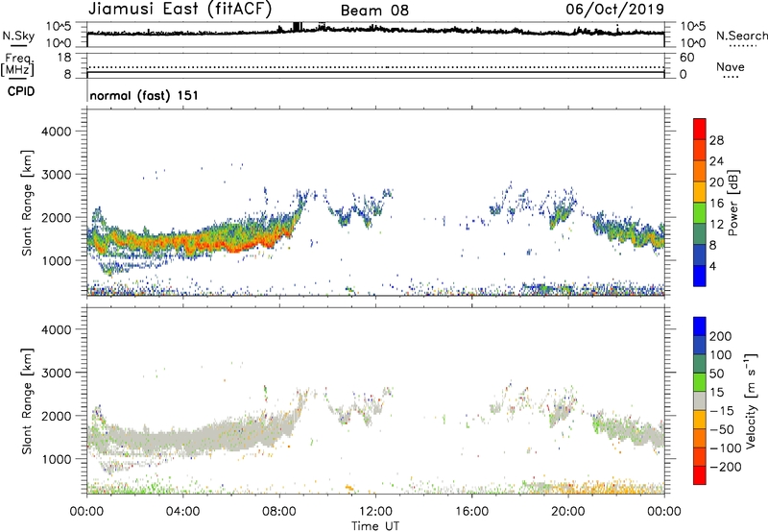This screenshot has width=768, height=532.
Task: Click the "Time UT" axis title
Action: (375, 526)
